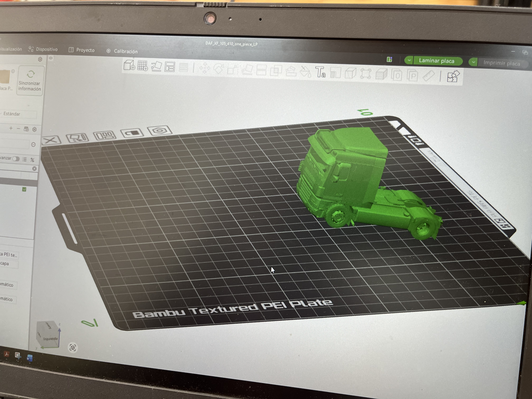Toggle the green checkbox in object list
532x399 pixels.
pos(24,190)
